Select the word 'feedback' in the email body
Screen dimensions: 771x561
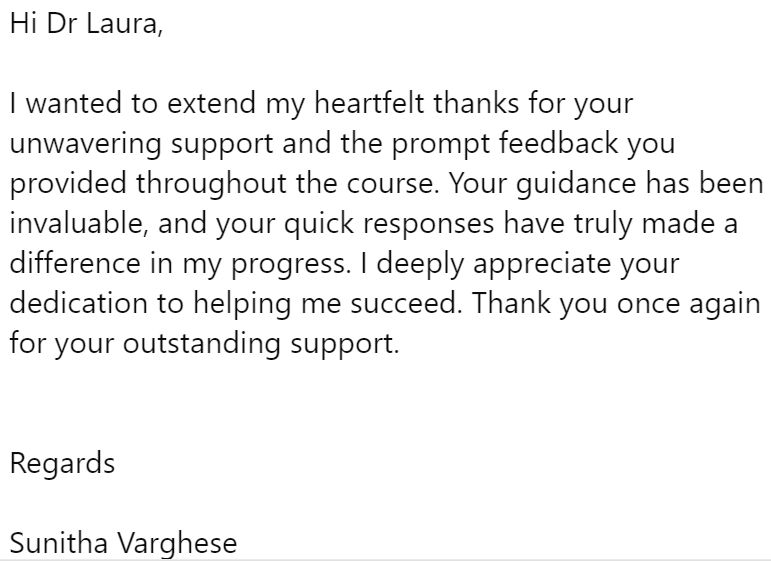tap(559, 143)
